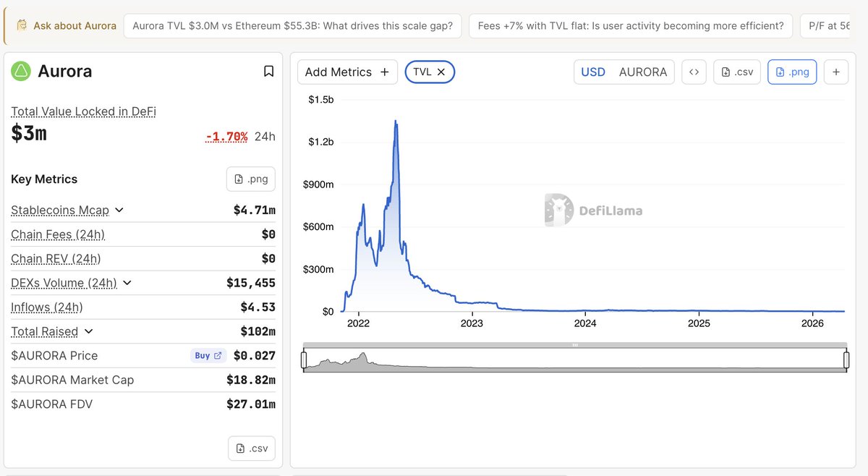
Task: Click the green Aurora logo icon
Action: click(21, 71)
